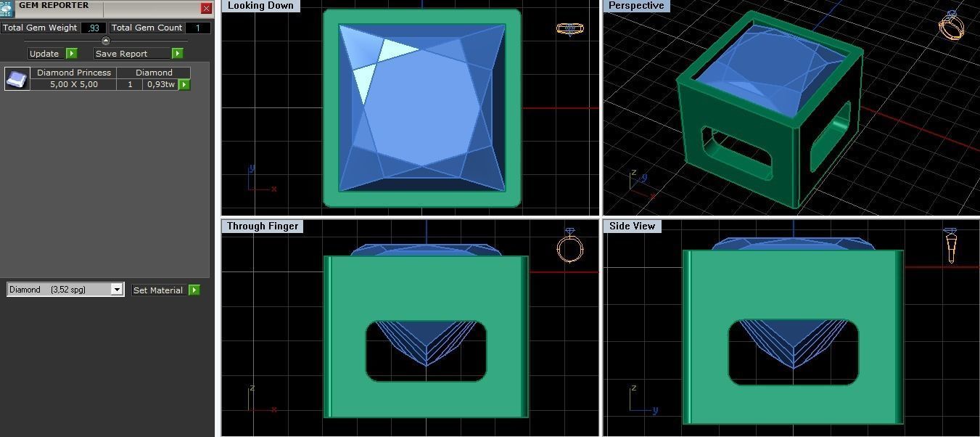Click ring icon in Perspective viewport
Image resolution: width=980 pixels, height=437 pixels.
point(951,25)
